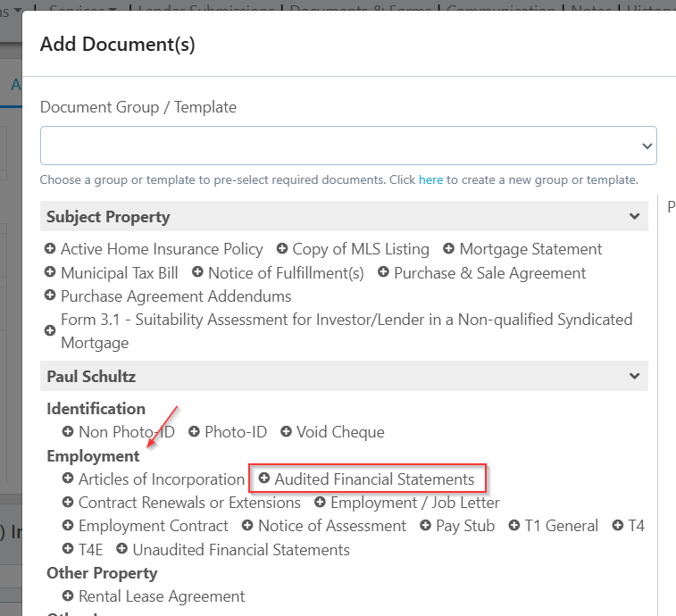Screen dimensions: 676x616
Task: Add Mortgage Statement using its plus icon
Action: 449,250
